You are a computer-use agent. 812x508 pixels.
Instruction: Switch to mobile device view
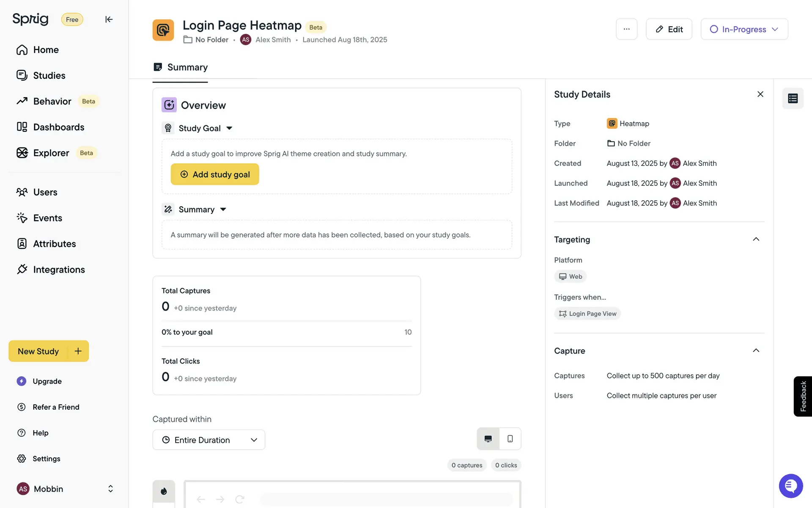click(510, 439)
